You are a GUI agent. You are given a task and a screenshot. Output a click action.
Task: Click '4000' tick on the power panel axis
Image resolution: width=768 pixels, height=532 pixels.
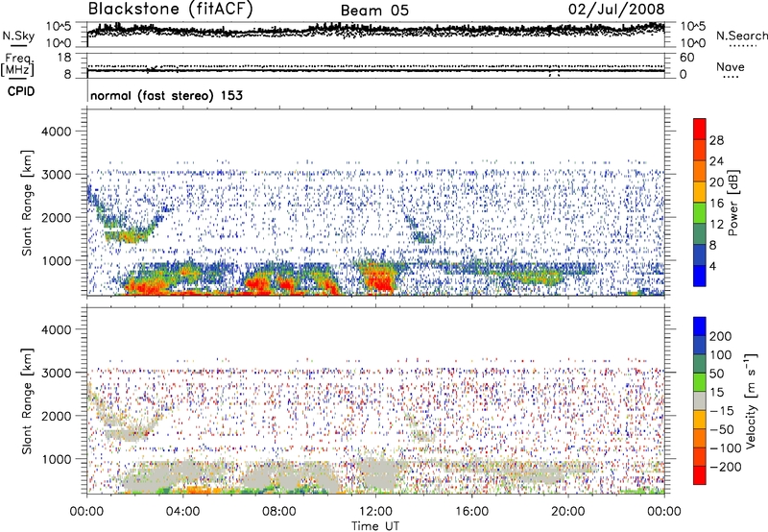click(57, 132)
